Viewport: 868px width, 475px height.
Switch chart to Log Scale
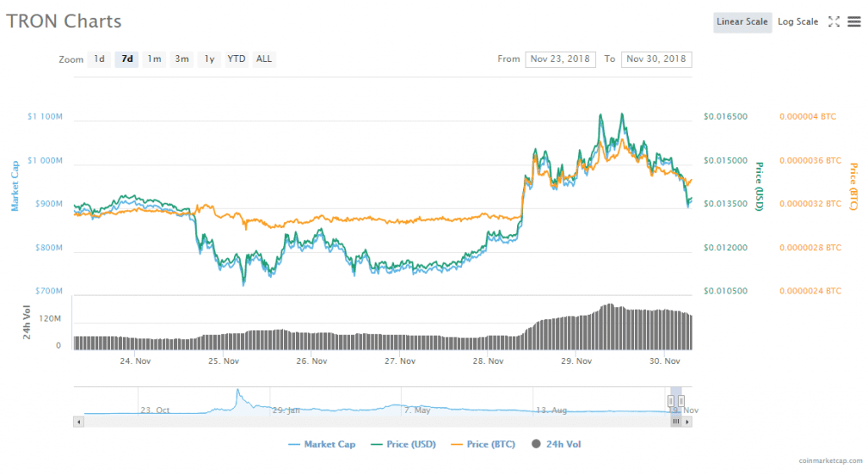798,22
